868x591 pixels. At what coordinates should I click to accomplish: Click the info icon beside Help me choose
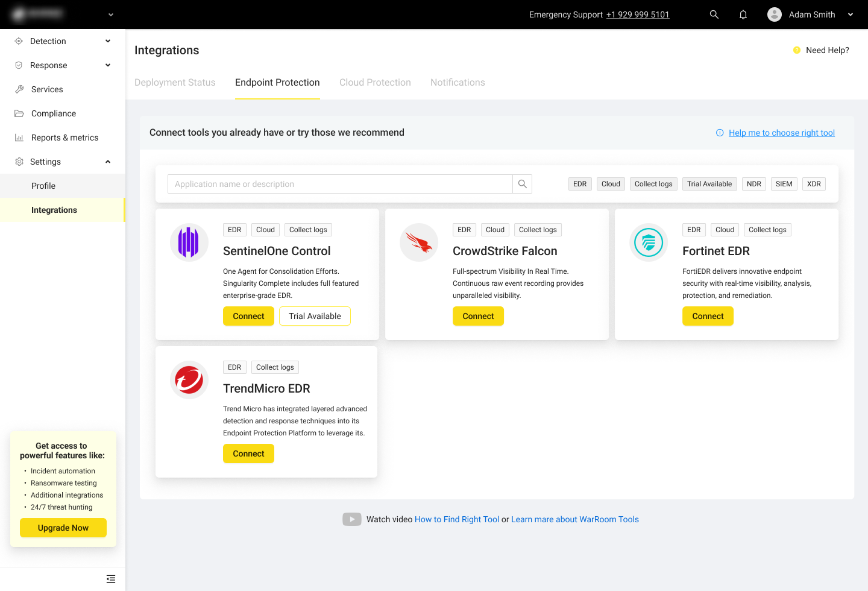coord(720,133)
